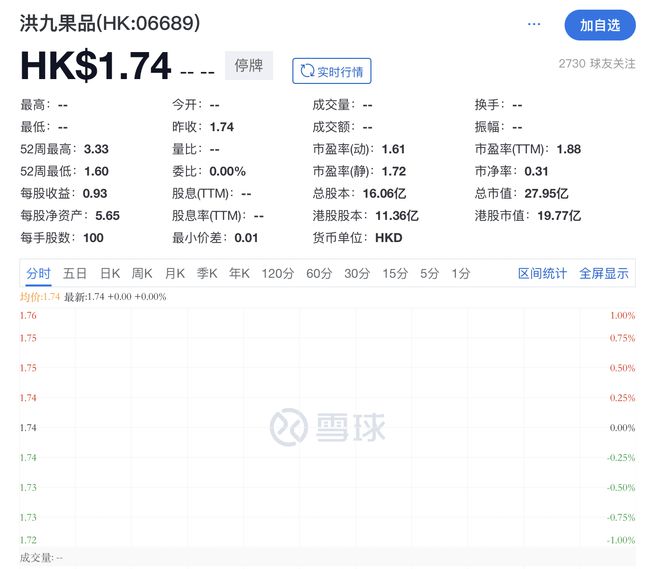The height and width of the screenshot is (569, 660).
Task: Click the 换手 label
Action: pos(487,105)
